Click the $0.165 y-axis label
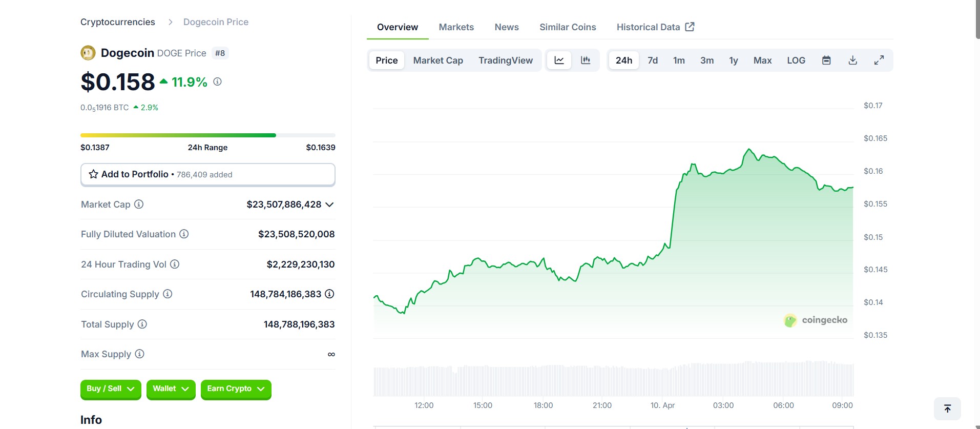980x429 pixels. pos(875,138)
